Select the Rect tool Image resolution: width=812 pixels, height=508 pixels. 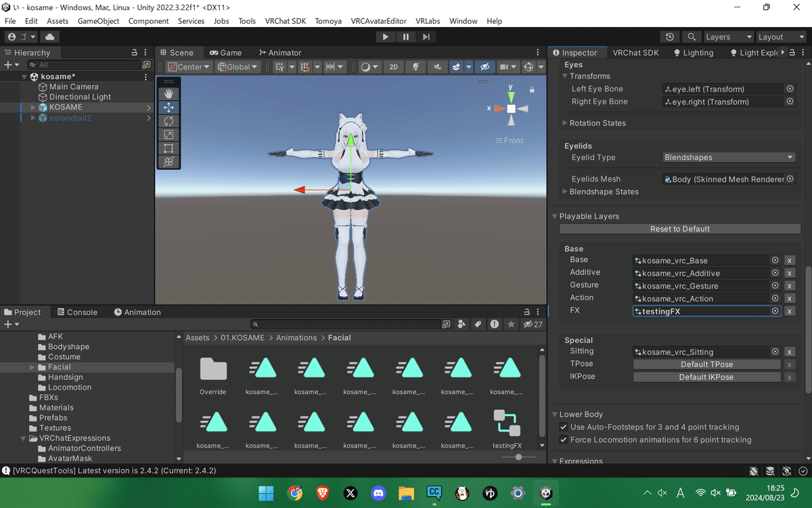(x=169, y=148)
